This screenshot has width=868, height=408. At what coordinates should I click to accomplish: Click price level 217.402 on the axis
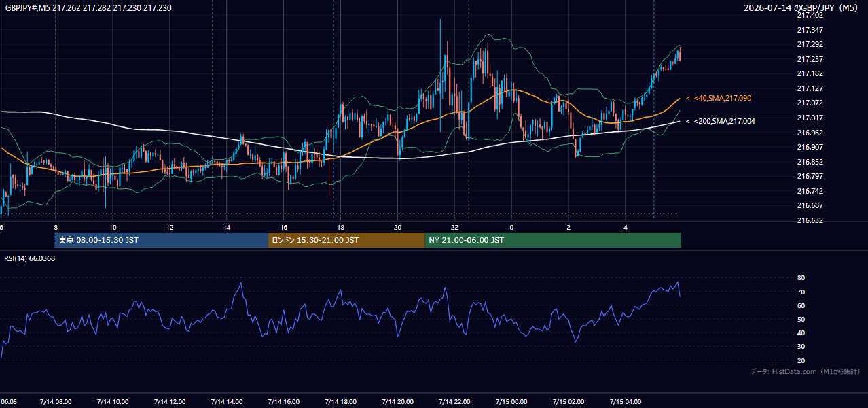pos(810,15)
